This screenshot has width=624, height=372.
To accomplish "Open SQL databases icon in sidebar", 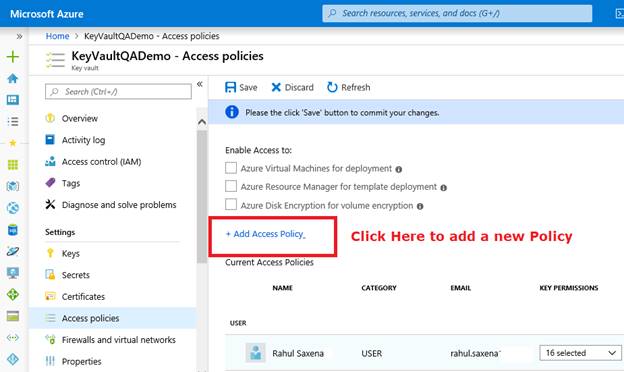I will (x=13, y=230).
